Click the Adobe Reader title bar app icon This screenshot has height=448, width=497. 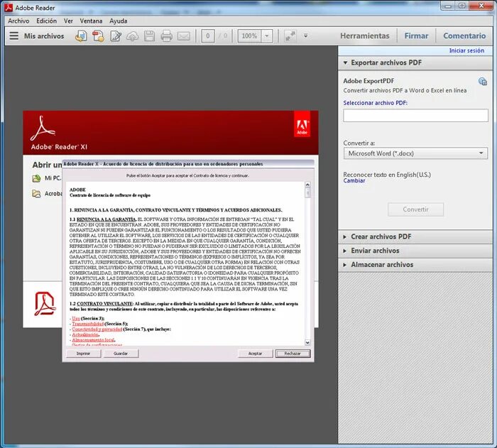9,8
